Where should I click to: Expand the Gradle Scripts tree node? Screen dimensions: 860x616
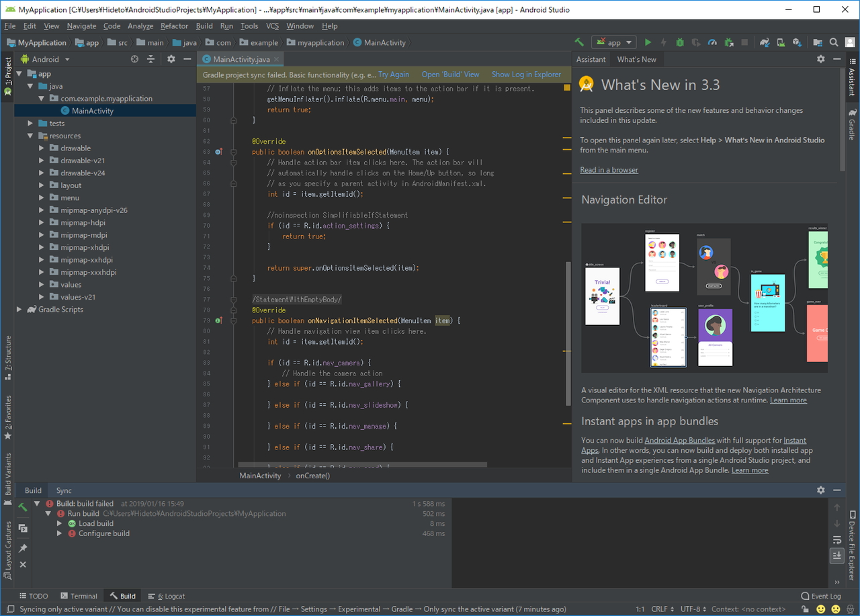click(19, 309)
